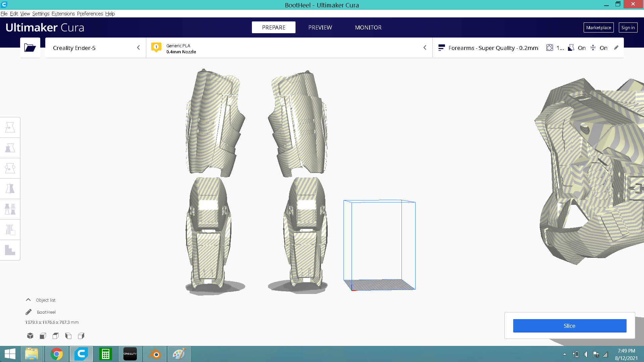Screen dimensions: 644x362
Task: Show hidden system tray icons
Action: [565, 354]
